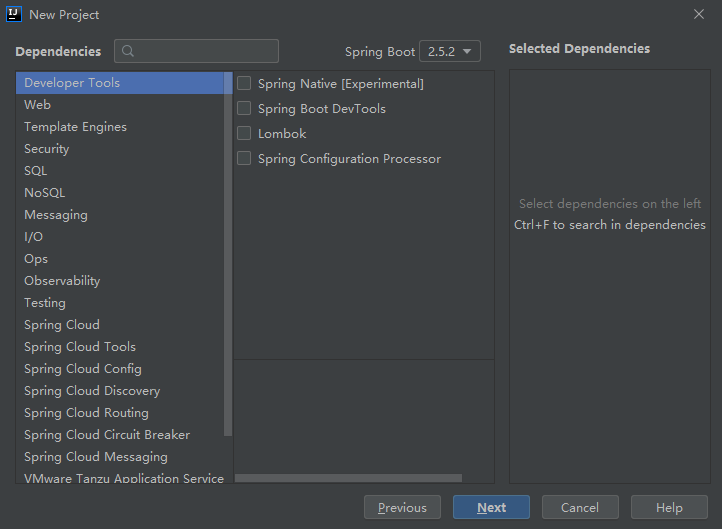Select the SQL category

[120, 171]
